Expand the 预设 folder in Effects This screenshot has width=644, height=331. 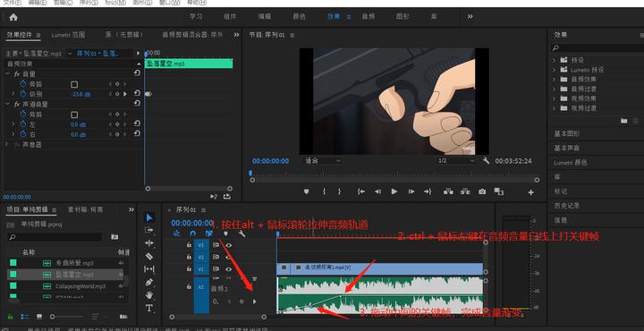554,60
